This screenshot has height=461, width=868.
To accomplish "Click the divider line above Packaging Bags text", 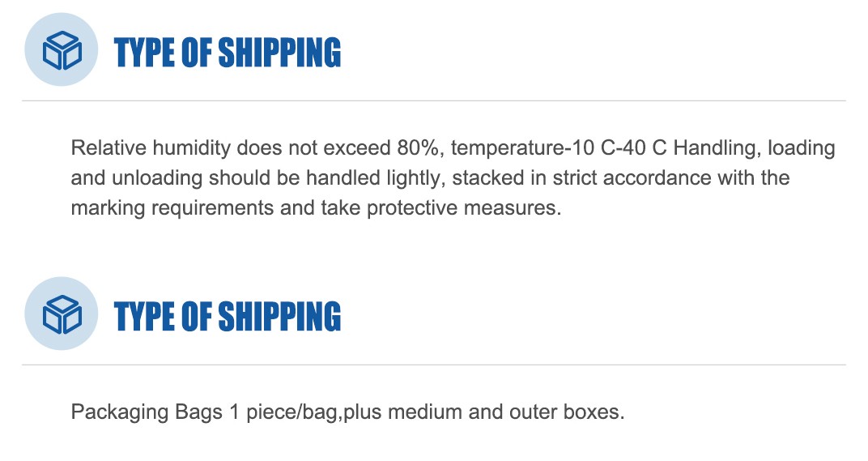I will pos(434,365).
